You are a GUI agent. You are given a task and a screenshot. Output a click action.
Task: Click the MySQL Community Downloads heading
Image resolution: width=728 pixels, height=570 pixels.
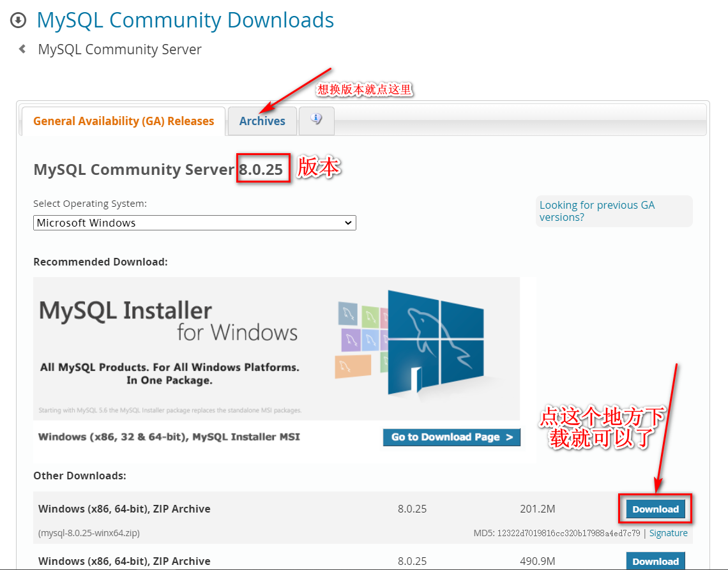point(185,20)
